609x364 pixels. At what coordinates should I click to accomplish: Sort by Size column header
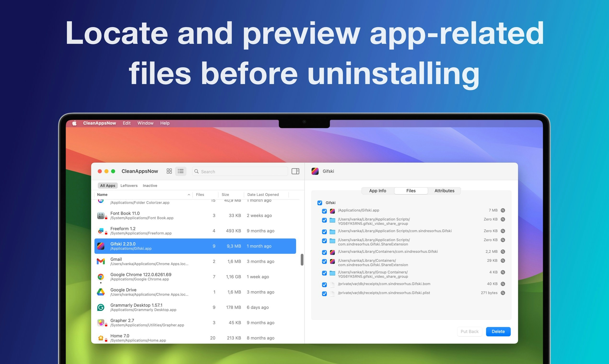(x=231, y=194)
